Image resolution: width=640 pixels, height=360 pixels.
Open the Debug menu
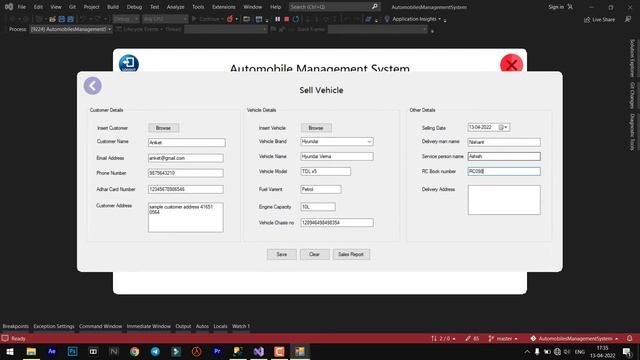pyautogui.click(x=134, y=7)
